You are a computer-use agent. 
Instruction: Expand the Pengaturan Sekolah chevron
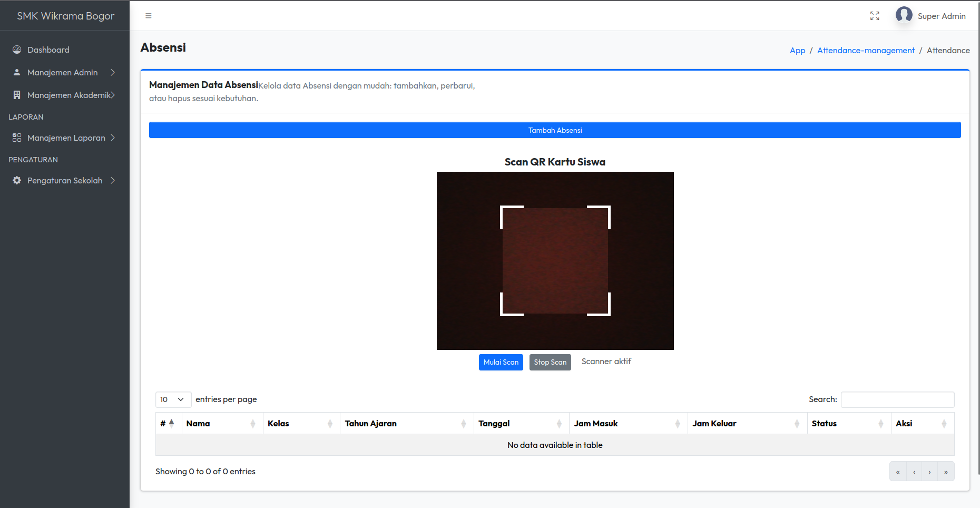pos(113,180)
